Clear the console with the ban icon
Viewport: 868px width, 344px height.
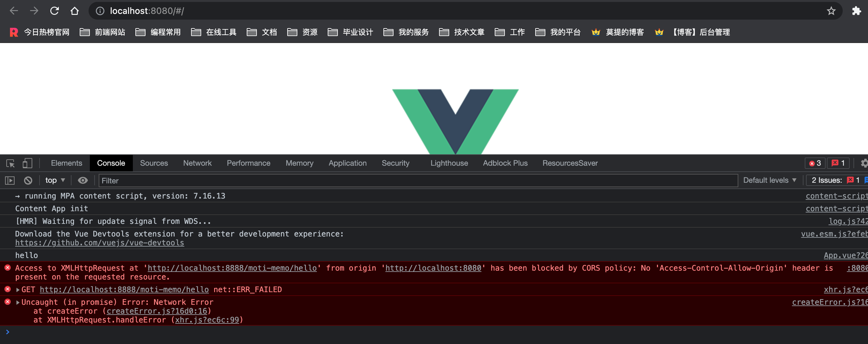[x=28, y=181]
